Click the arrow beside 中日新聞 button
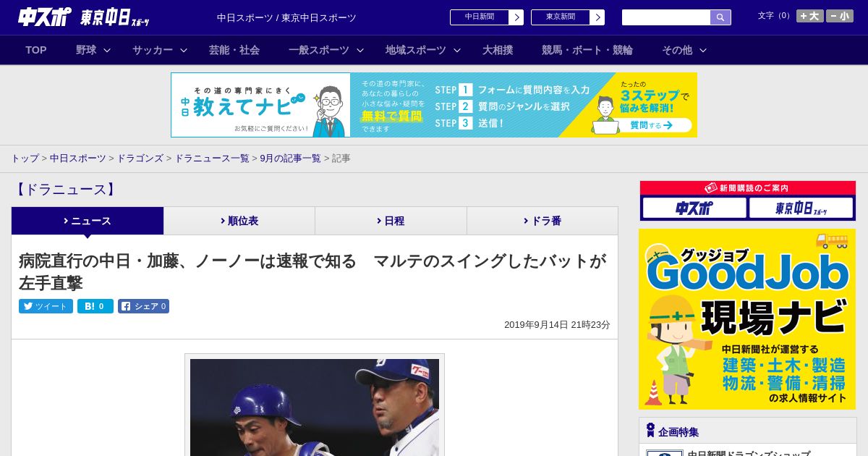Viewport: 868px width, 456px height. click(516, 17)
